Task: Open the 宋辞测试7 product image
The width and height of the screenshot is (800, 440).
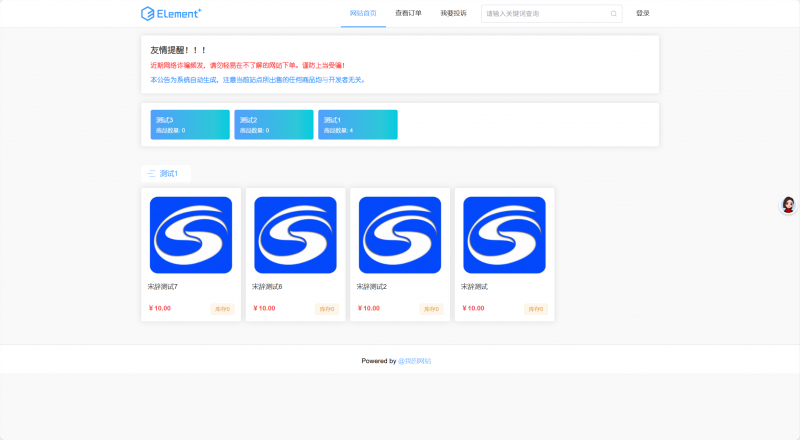Action: point(191,235)
